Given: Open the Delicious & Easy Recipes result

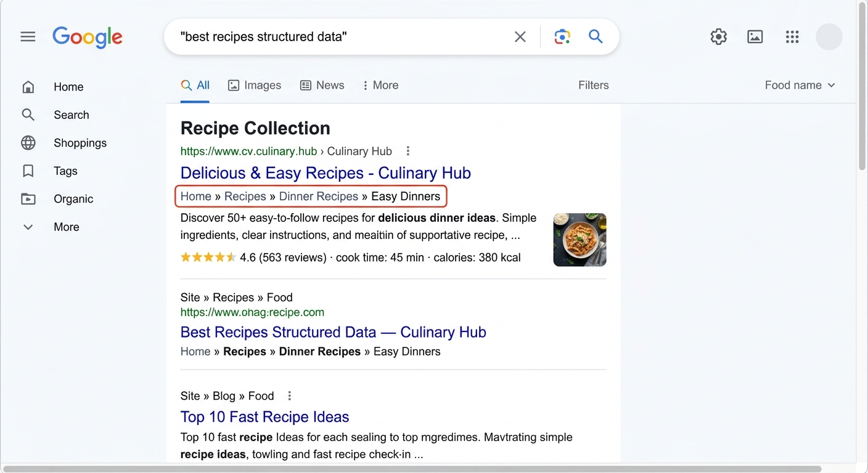Looking at the screenshot, I should (325, 173).
